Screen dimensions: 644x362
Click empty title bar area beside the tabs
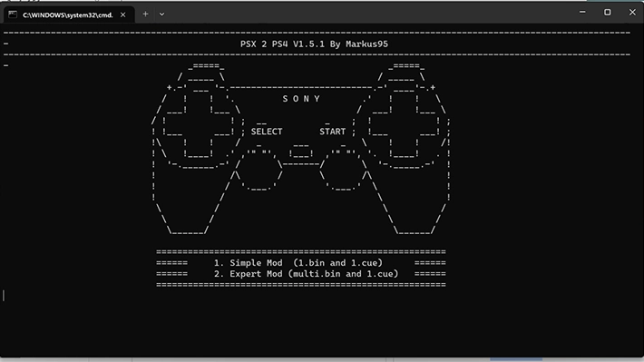click(x=370, y=13)
